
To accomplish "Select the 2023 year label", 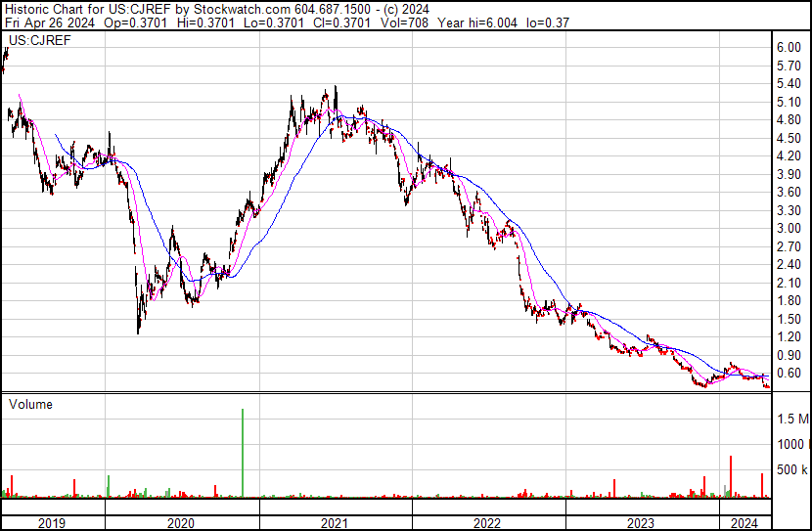I will tap(641, 523).
